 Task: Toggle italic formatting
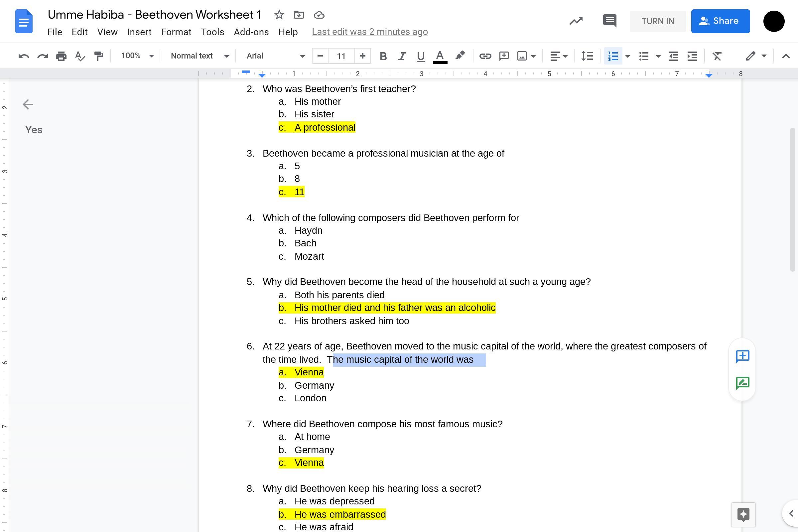[x=402, y=56]
